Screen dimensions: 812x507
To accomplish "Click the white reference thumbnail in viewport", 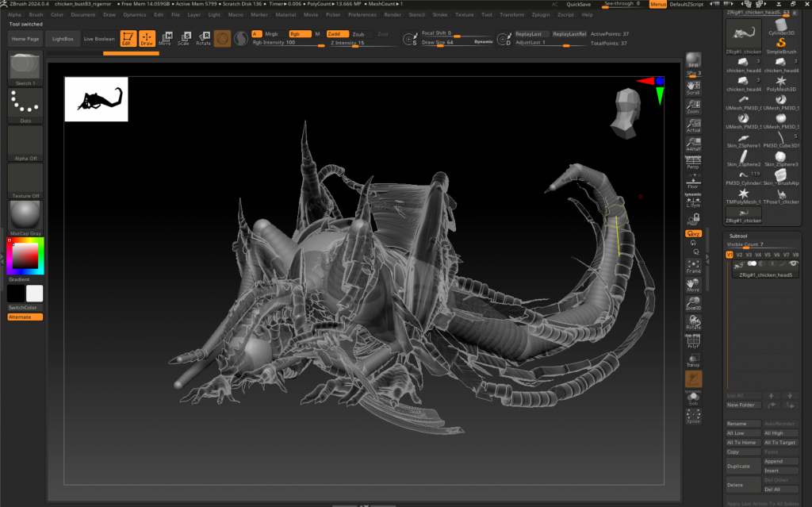I will (96, 99).
